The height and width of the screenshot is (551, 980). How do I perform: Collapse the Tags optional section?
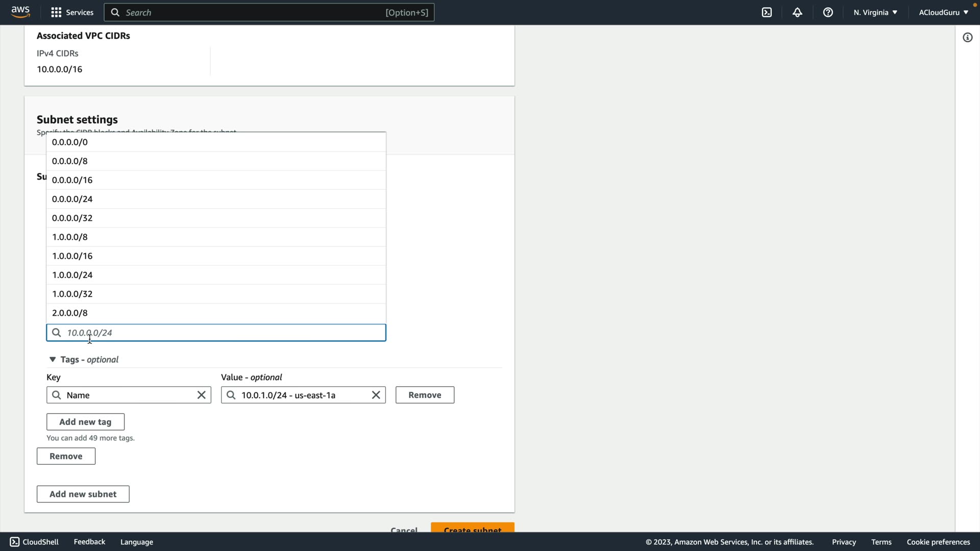pos(53,360)
